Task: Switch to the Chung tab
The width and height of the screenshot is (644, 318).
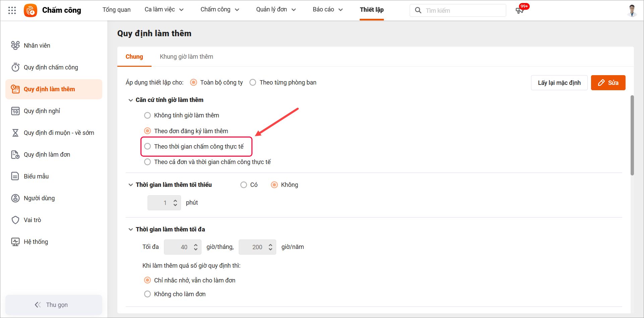Action: point(134,57)
